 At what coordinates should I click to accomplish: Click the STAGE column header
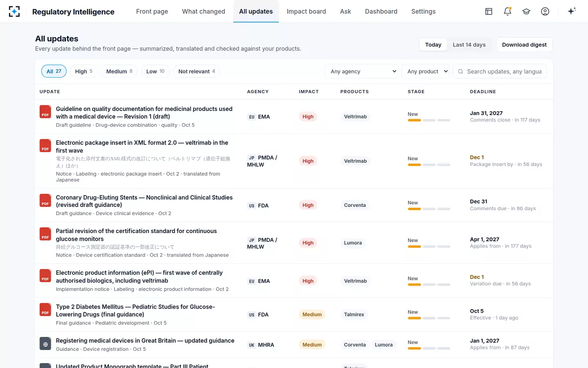click(416, 92)
